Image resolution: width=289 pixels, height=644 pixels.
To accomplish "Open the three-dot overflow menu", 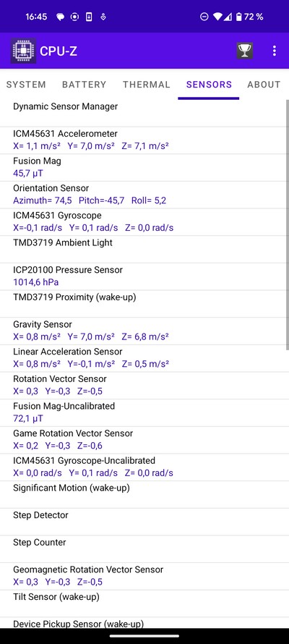I will [275, 51].
